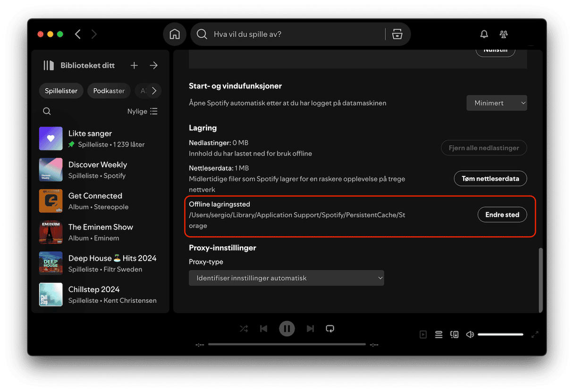Open Friend Activity icon
This screenshot has height=392, width=574.
tap(504, 34)
